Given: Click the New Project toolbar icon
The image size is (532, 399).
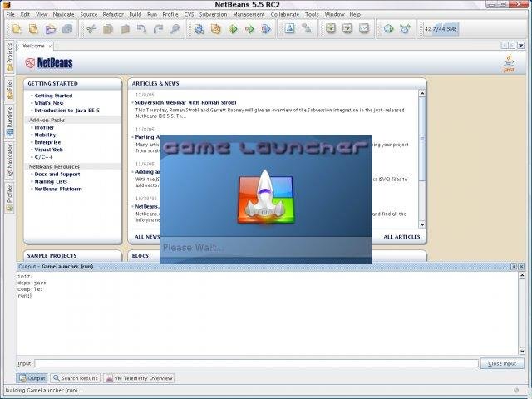Looking at the screenshot, I should click(x=33, y=29).
